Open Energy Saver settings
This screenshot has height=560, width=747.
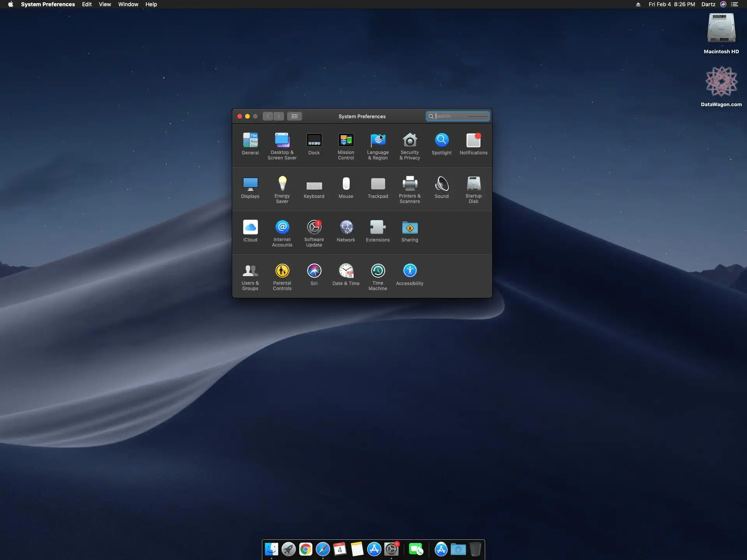coord(282,184)
